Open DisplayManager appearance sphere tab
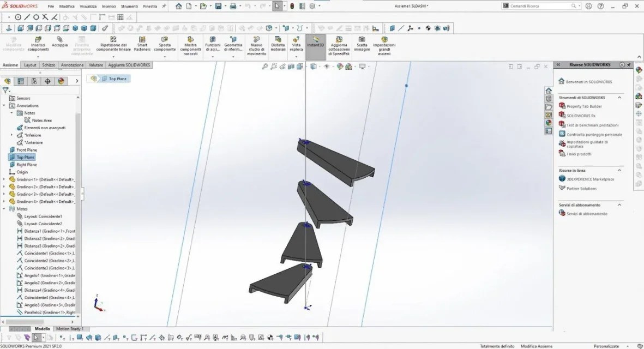Screen dimensions: 644x349 click(61, 81)
